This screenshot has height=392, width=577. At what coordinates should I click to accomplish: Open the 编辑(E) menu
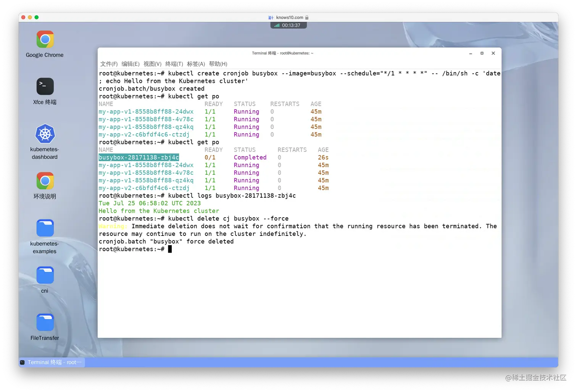131,64
